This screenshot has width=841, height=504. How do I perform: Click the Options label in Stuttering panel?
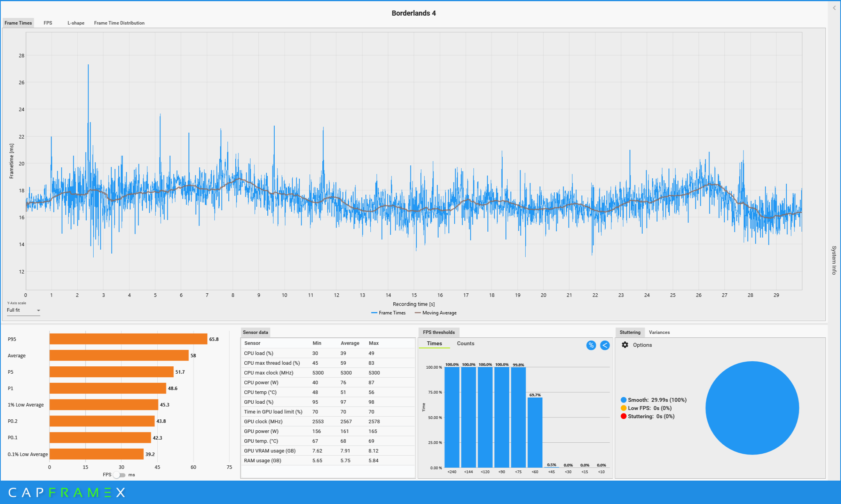[642, 345]
